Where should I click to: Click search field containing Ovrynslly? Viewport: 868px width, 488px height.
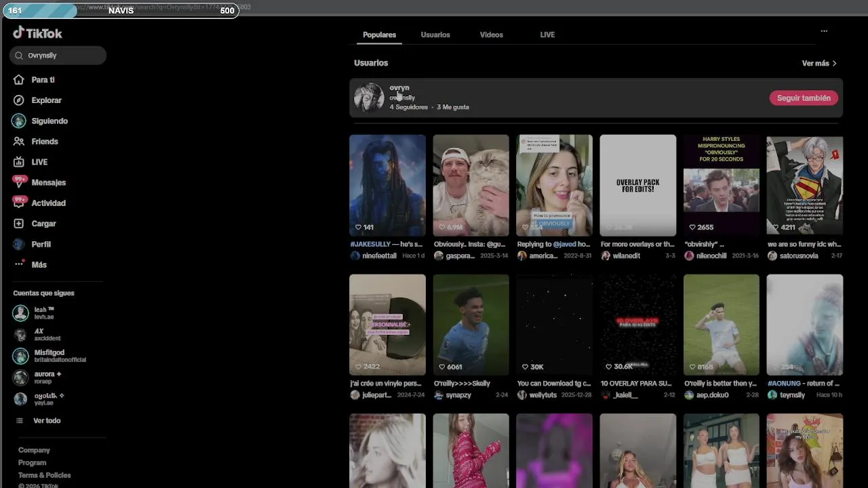[x=58, y=56]
